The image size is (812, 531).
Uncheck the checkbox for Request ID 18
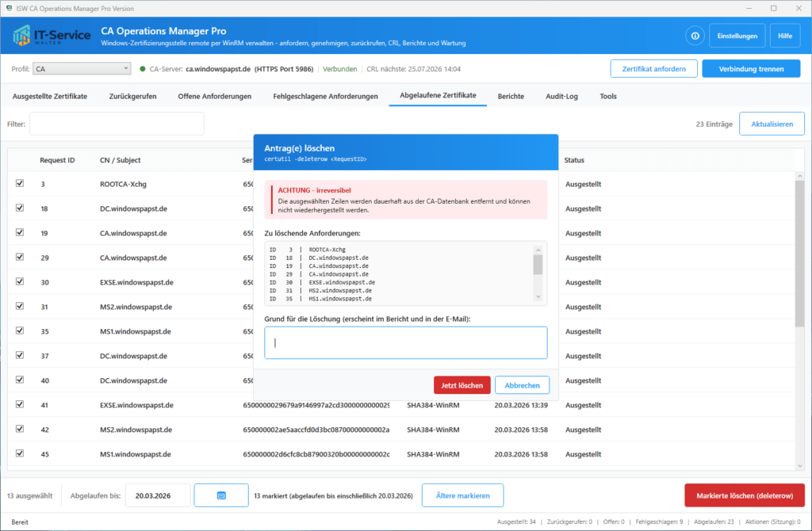(20, 208)
